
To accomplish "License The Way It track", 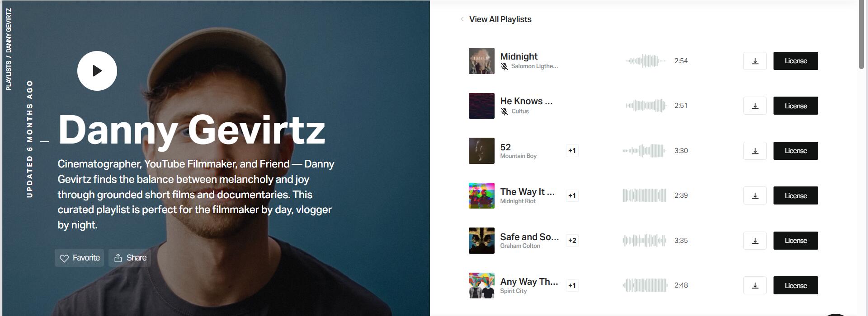I will (796, 195).
